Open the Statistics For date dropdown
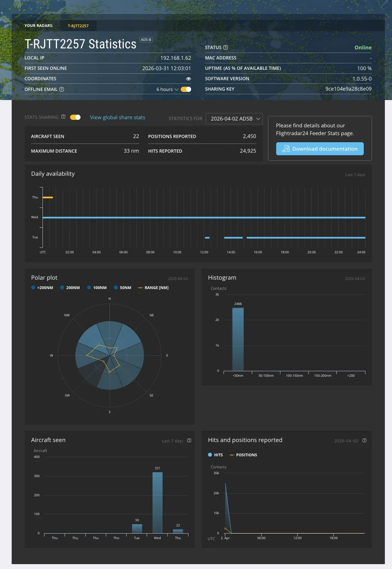The width and height of the screenshot is (392, 569). click(234, 119)
